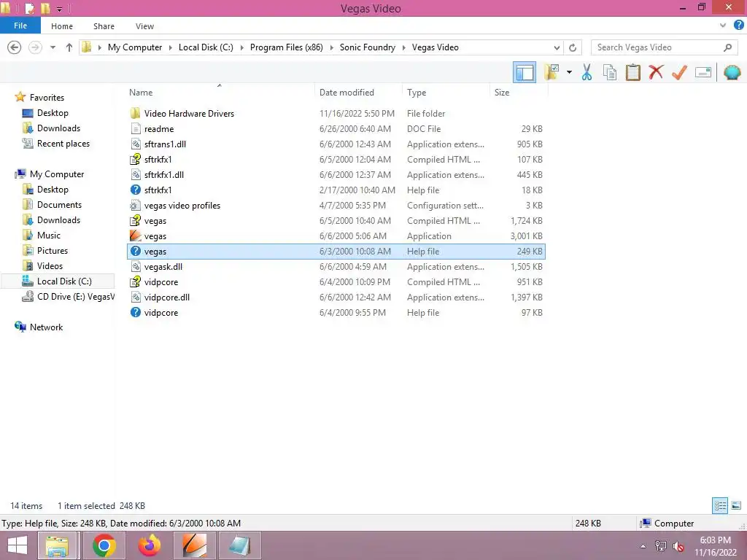Select the vidpcore Help file
This screenshot has width=747, height=560.
pyautogui.click(x=336, y=312)
